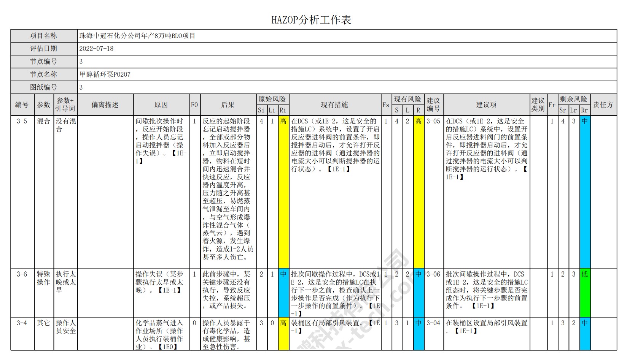Select cause cell starting '化学品蒸气进入'
This screenshot has height=364, width=627.
[x=162, y=334]
